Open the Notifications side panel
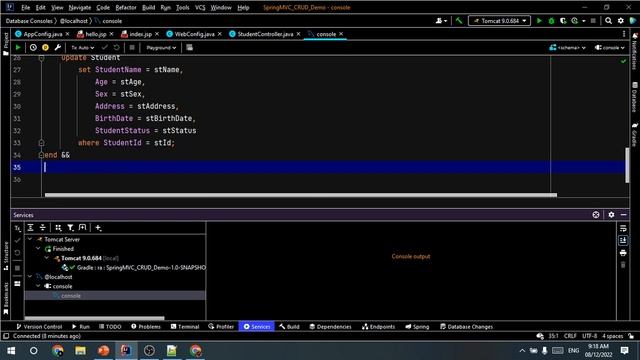This screenshot has width=640, height=360. (635, 51)
